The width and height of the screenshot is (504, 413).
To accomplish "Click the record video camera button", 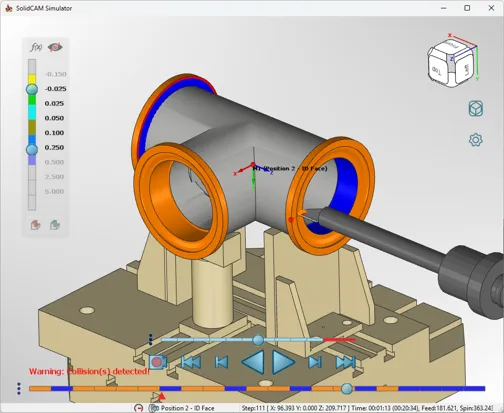I will pos(158,362).
